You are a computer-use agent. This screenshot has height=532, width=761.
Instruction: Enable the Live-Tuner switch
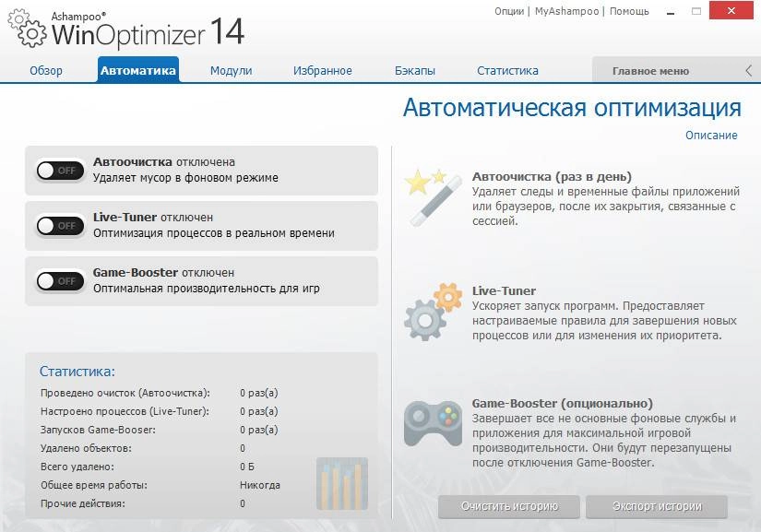tap(61, 226)
